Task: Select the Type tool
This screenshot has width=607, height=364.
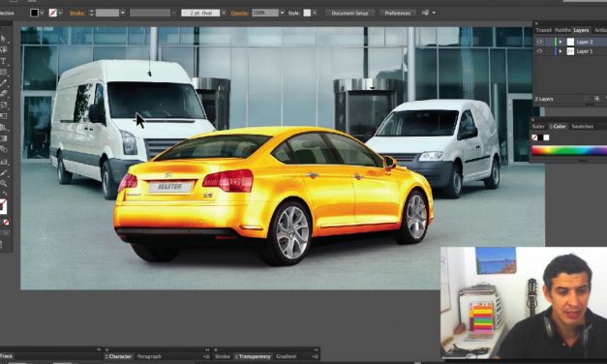Action: 3,61
